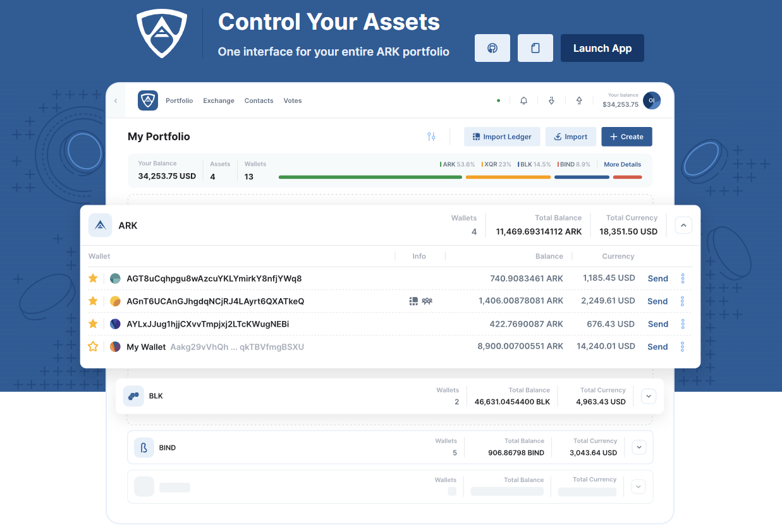Click the receive down-arrow icon in the navbar
This screenshot has height=532, width=782.
pos(551,100)
